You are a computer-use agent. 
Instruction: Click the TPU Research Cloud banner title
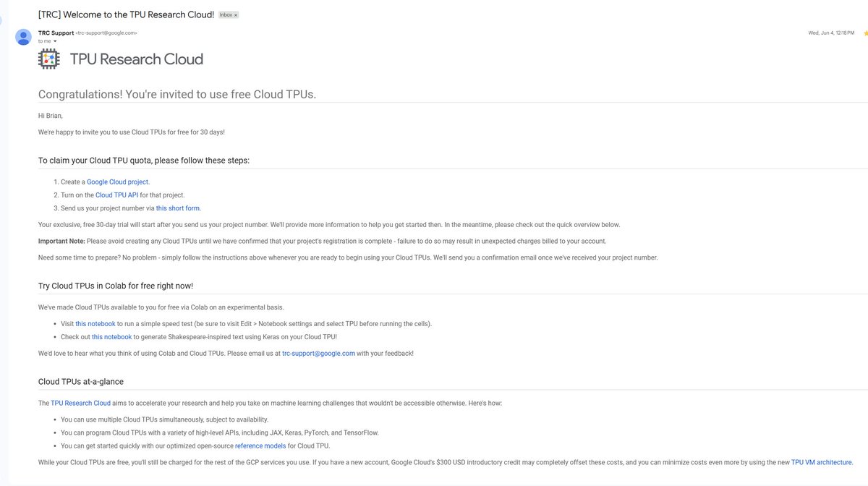point(136,59)
